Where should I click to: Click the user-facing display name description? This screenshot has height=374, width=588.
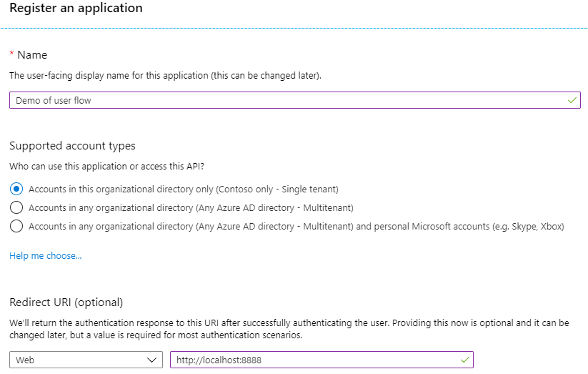(165, 75)
